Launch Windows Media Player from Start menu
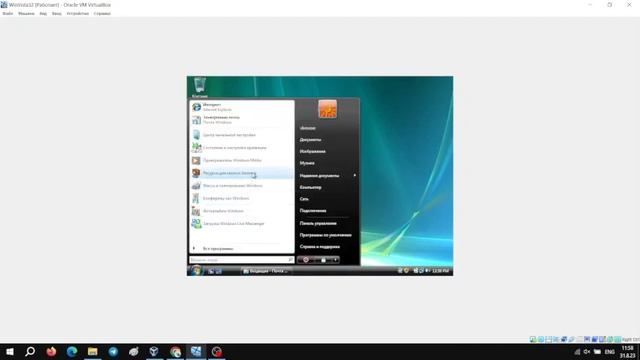 point(242,160)
